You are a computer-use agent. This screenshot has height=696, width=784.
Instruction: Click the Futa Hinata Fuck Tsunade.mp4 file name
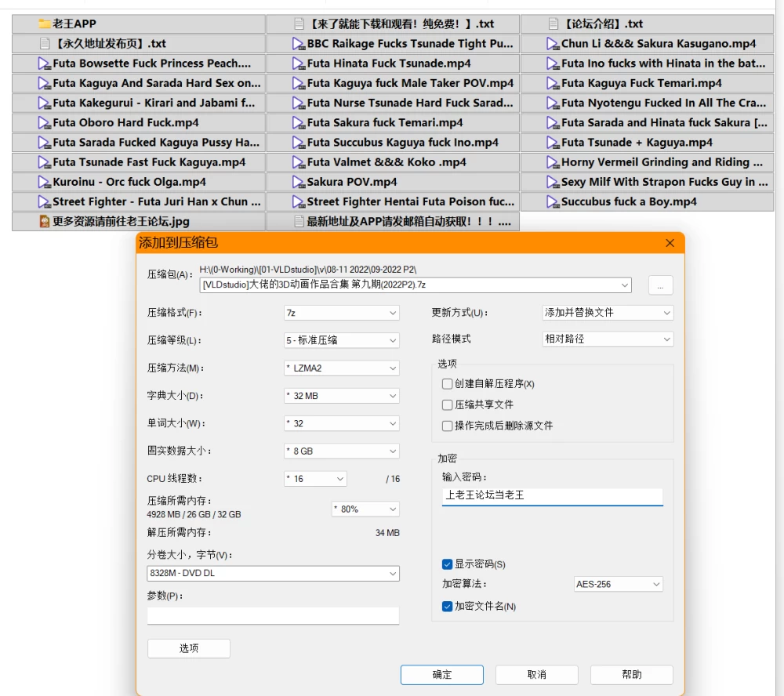coord(389,63)
